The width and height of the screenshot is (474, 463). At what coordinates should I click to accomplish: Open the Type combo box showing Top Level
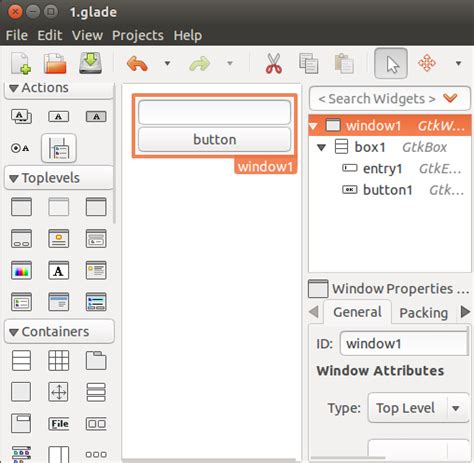pos(418,408)
